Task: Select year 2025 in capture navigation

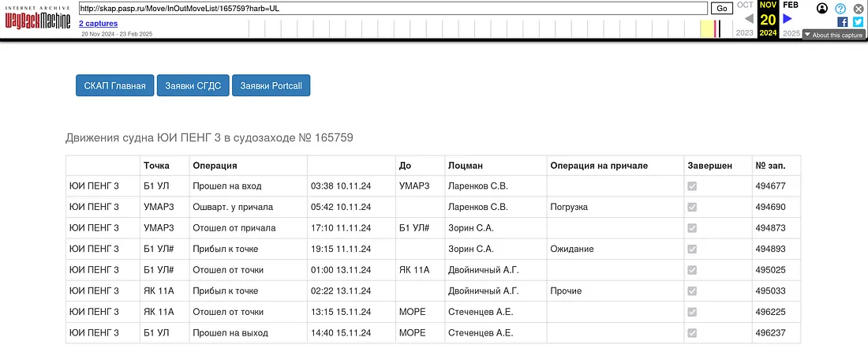Action: click(x=791, y=33)
